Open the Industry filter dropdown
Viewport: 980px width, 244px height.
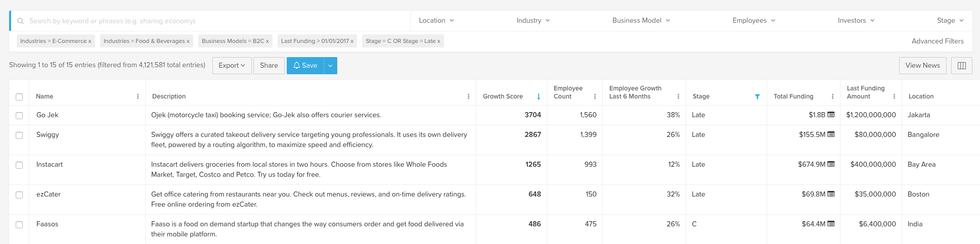[533, 21]
